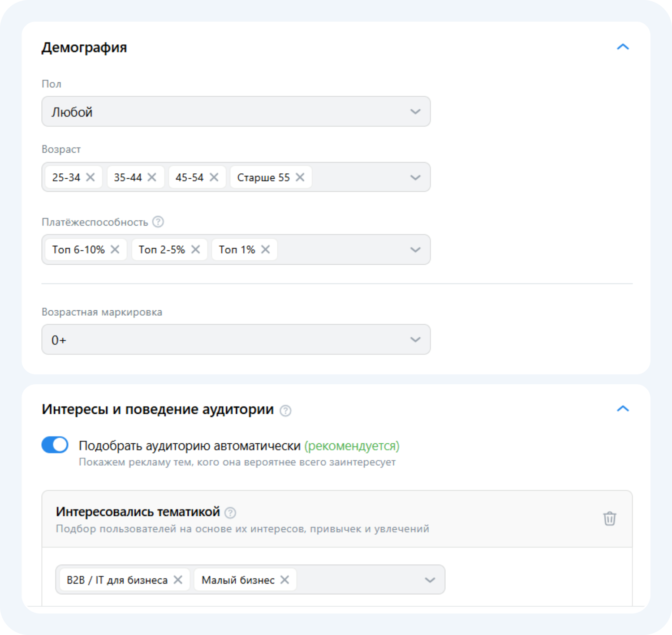Viewport: 672px width, 635px height.
Task: Collapse the Интересы и поведение аудитории section
Action: (623, 408)
